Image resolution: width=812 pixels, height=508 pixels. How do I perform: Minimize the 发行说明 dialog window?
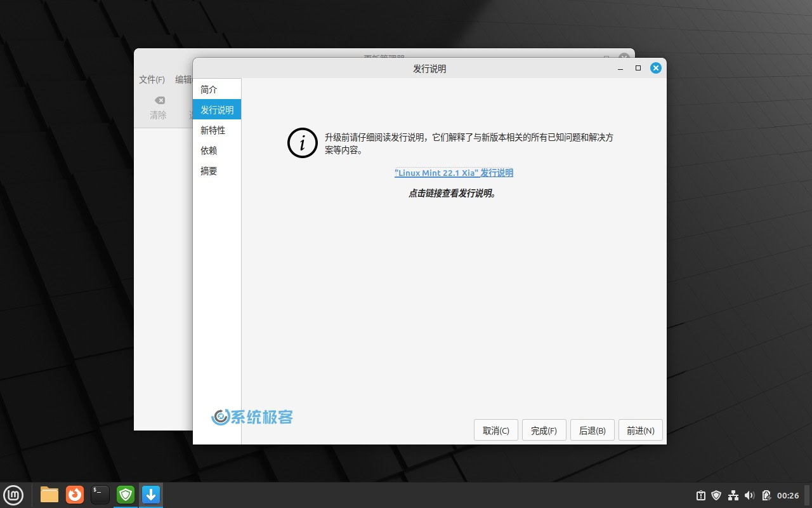pos(621,68)
